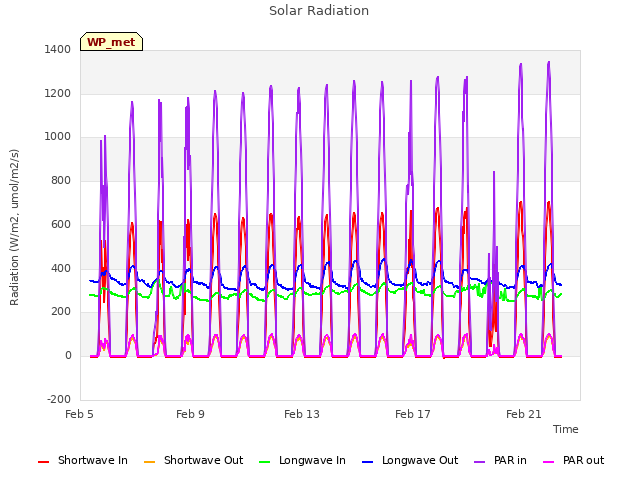This screenshot has height=480, width=640.
Task: Click the 800 y-axis tick label
Action: [61, 180]
